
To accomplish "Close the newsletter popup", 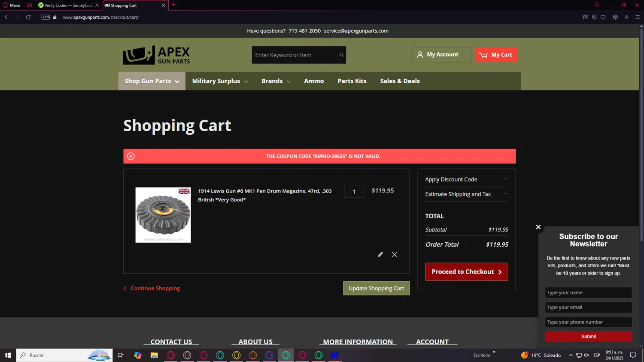I will (538, 227).
